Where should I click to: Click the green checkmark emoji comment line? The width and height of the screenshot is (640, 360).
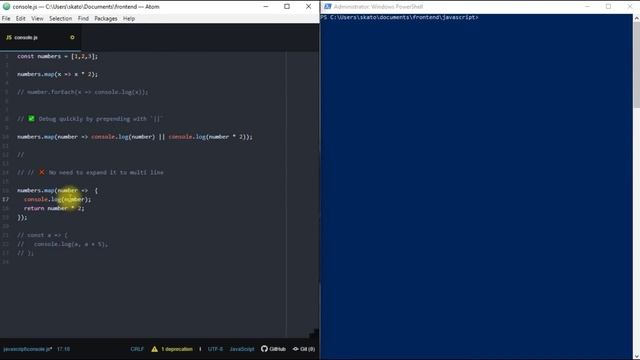[x=90, y=119]
